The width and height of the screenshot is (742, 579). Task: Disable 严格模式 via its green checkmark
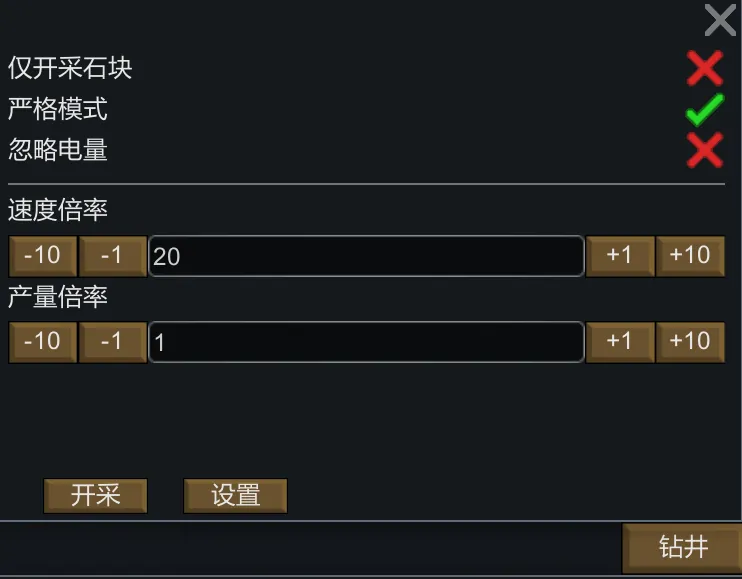pyautogui.click(x=705, y=109)
